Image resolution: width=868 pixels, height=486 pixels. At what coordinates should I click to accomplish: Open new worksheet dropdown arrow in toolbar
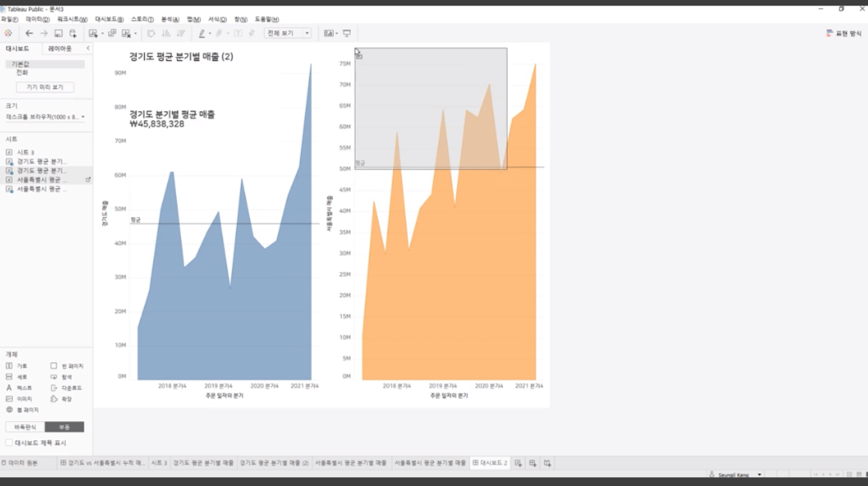(x=102, y=34)
